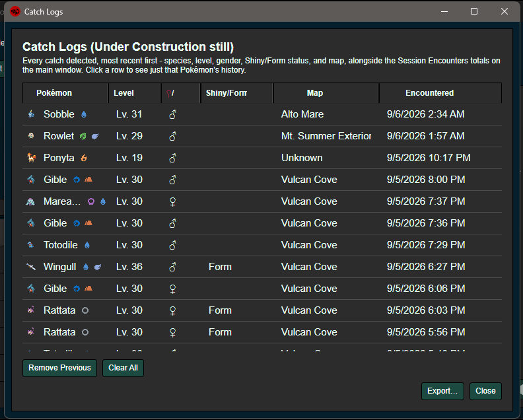Image resolution: width=523 pixels, height=420 pixels.
Task: Click the Dragon type icon on the 8:00 PM Gible
Action: [x=77, y=180]
